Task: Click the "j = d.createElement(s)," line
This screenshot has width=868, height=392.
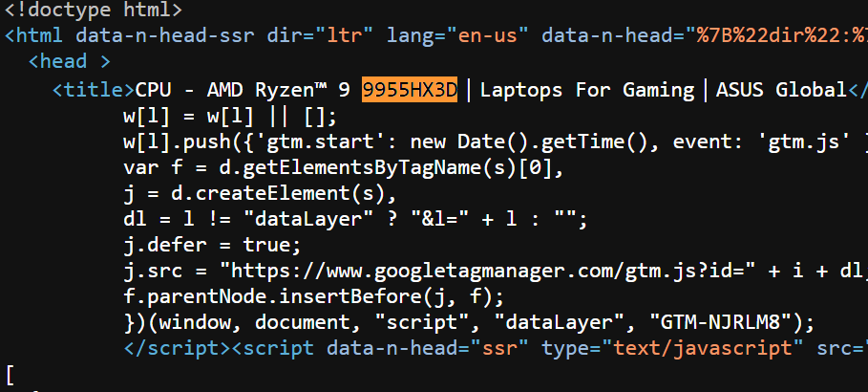Action: click(x=260, y=193)
